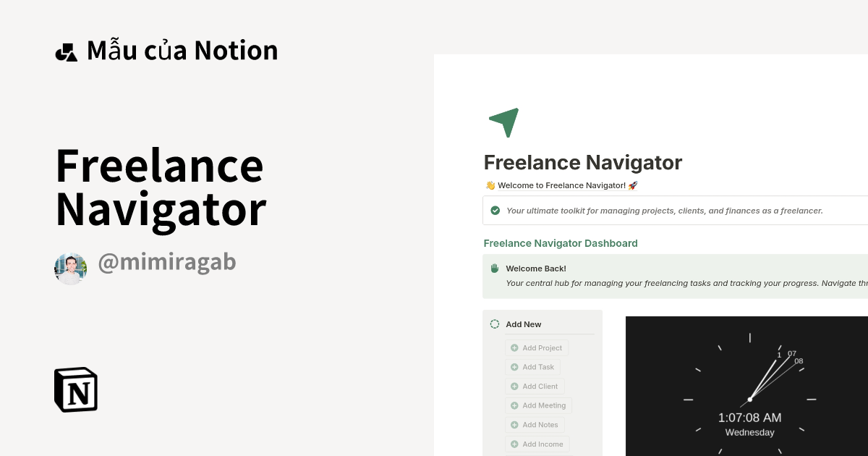Click the waving hand emoji in Welcome Back

pyautogui.click(x=494, y=268)
